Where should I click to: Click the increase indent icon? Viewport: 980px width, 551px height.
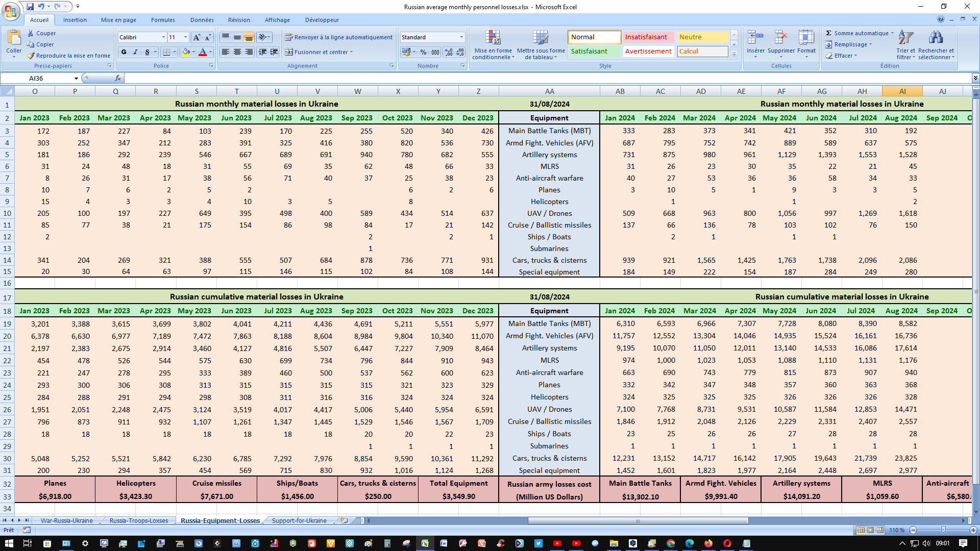point(274,52)
